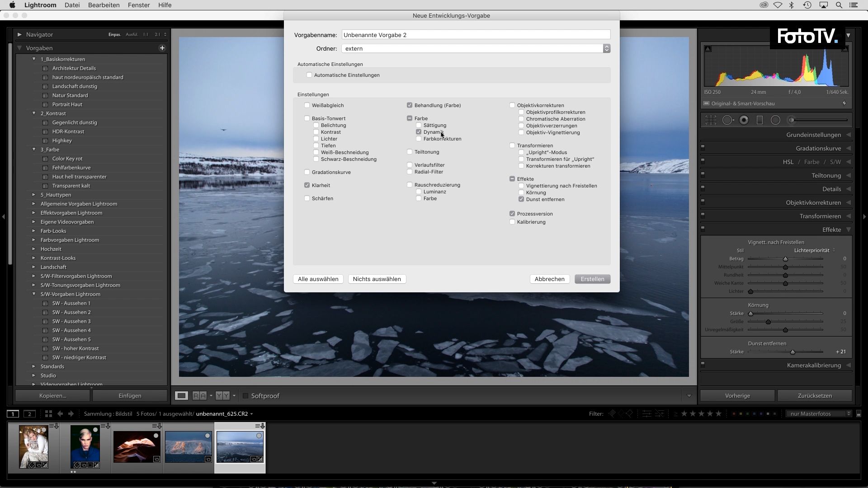
Task: Enable Dunst entfernen checkbox
Action: click(x=521, y=198)
